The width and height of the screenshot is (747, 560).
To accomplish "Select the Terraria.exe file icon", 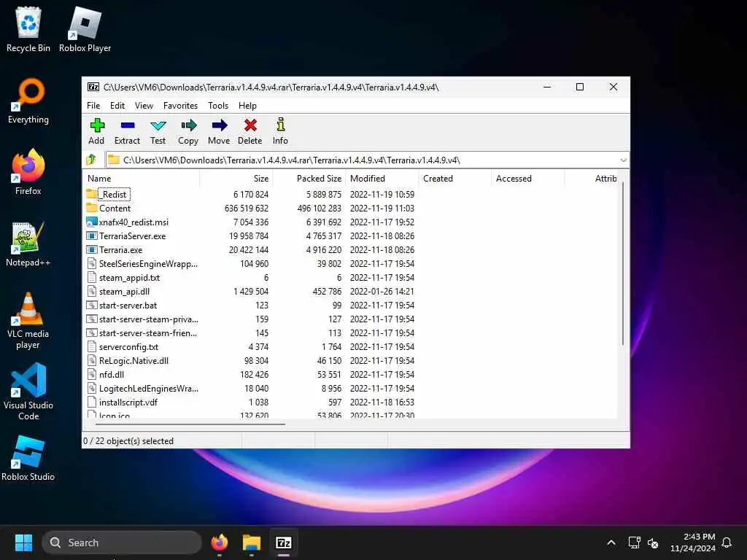I will (x=91, y=249).
